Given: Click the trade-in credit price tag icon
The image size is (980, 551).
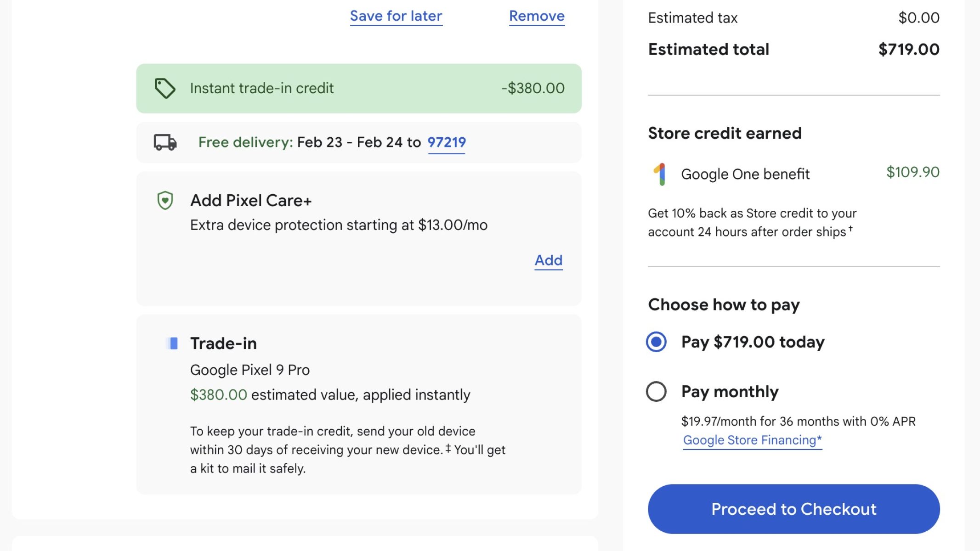Looking at the screenshot, I should pyautogui.click(x=164, y=88).
